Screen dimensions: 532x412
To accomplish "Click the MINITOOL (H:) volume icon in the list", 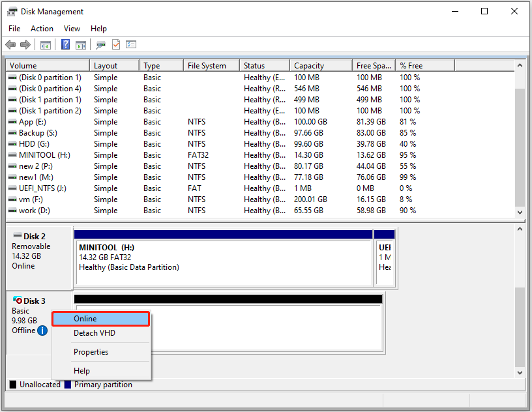I will click(11, 155).
